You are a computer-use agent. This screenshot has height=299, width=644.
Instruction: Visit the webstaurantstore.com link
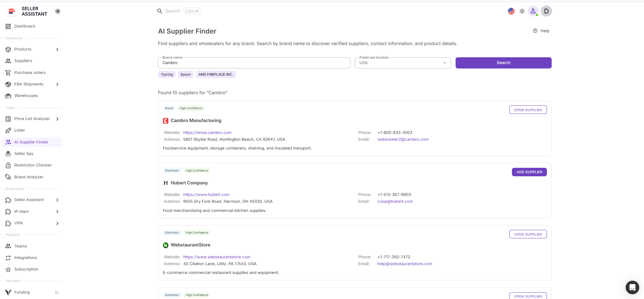coord(217,257)
